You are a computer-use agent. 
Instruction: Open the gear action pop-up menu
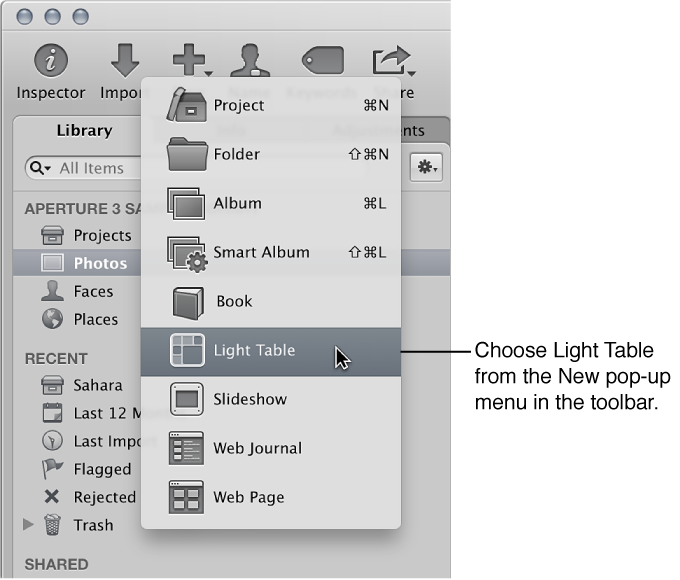coord(427,167)
